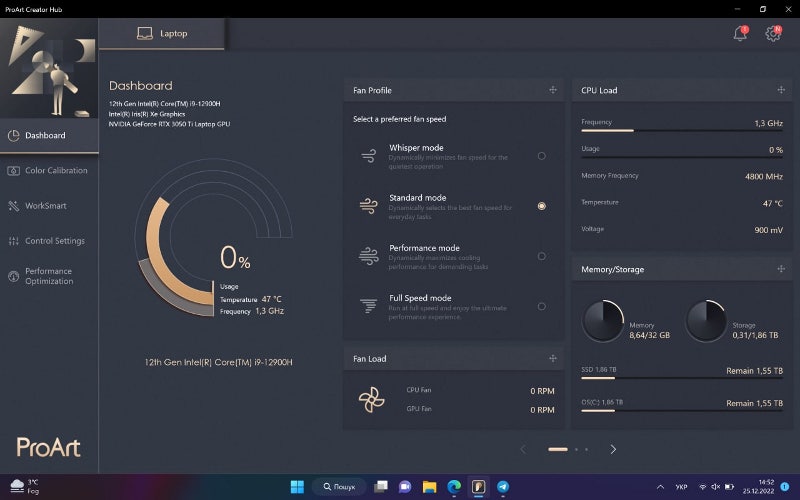
Task: Click the CPU usage circular gauge
Action: point(213,237)
